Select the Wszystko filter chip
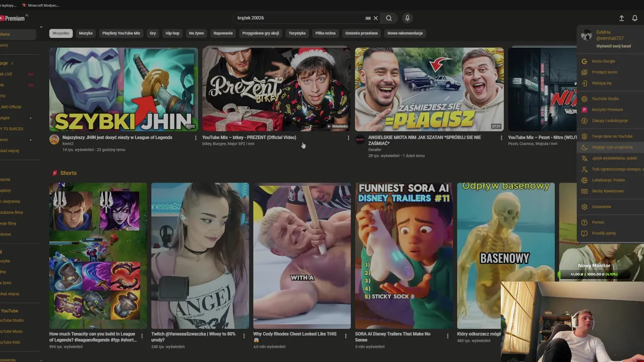This screenshot has width=644, height=362. point(61,33)
